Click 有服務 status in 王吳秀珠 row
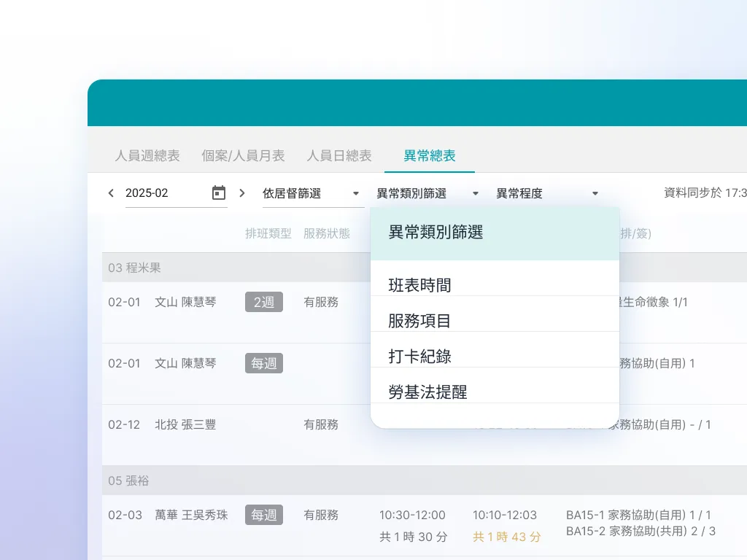747x560 pixels. (x=321, y=515)
